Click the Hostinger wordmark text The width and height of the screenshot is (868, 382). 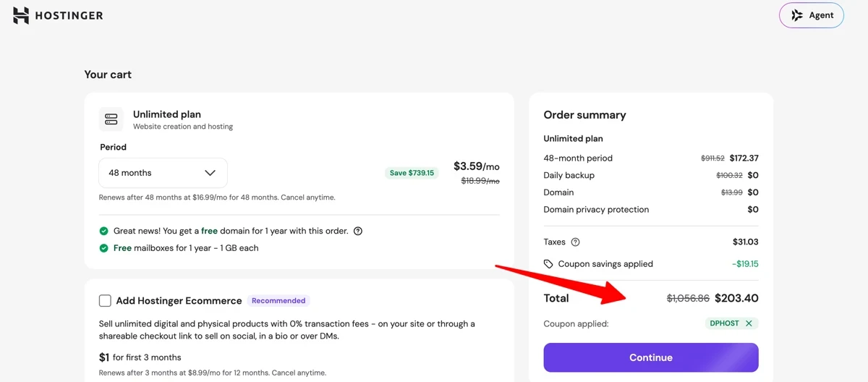click(69, 15)
